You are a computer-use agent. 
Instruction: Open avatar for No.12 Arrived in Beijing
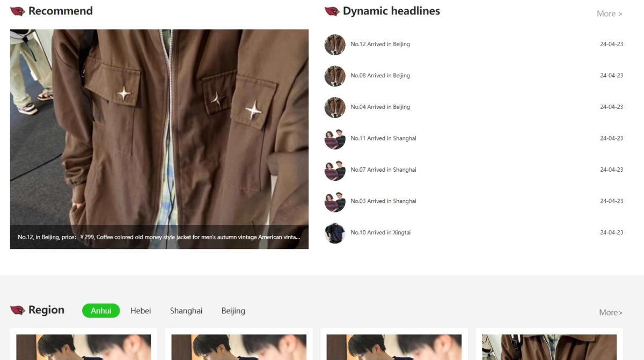(x=335, y=45)
